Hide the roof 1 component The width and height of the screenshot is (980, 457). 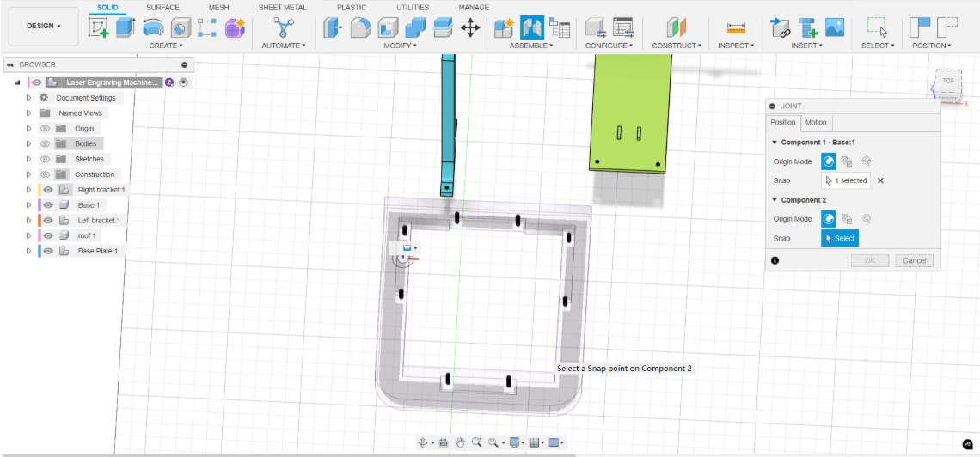click(48, 235)
